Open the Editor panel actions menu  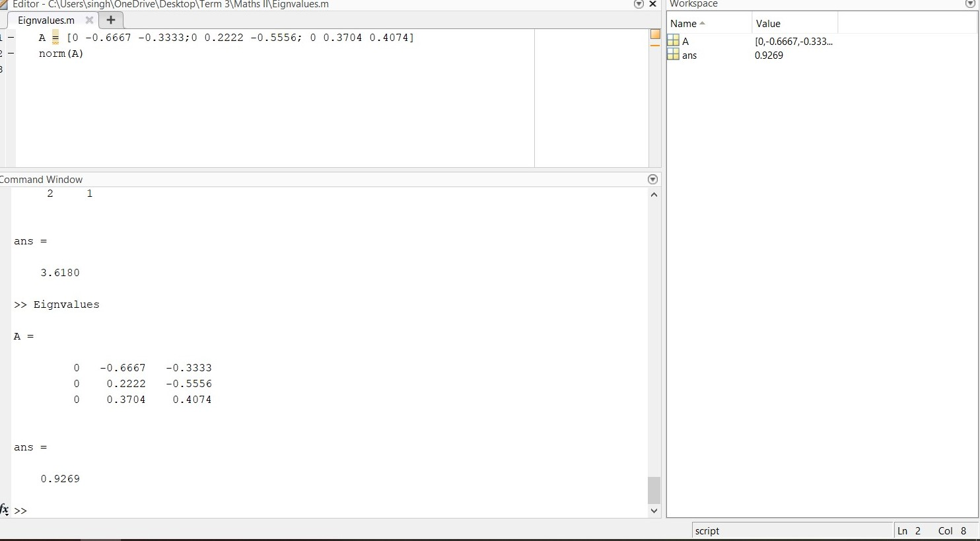[x=638, y=5]
